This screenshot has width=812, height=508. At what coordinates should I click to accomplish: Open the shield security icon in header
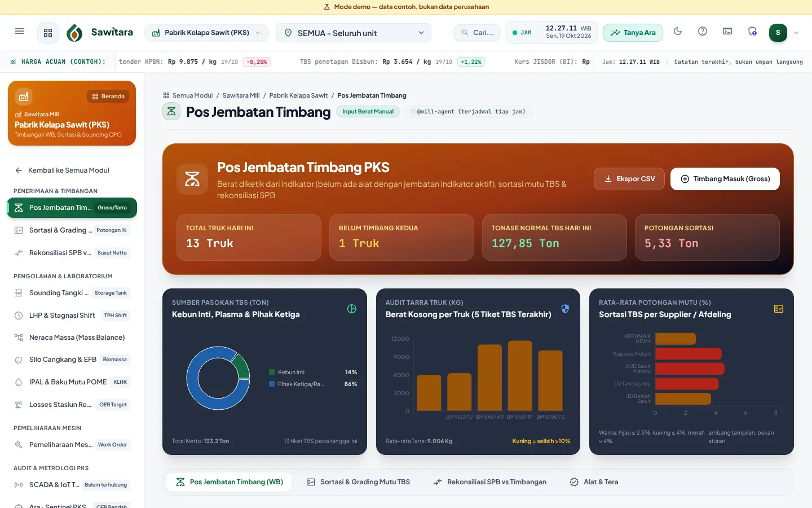[x=752, y=32]
